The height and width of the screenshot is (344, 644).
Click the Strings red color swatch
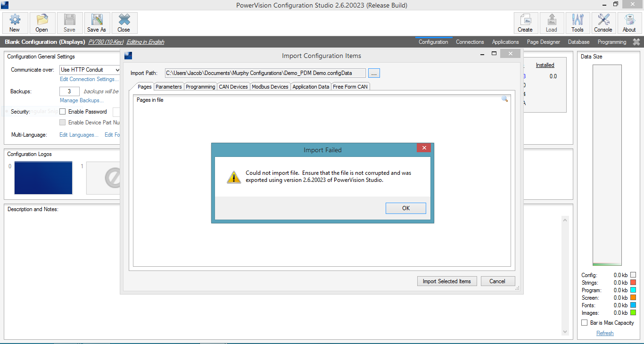[x=633, y=283]
